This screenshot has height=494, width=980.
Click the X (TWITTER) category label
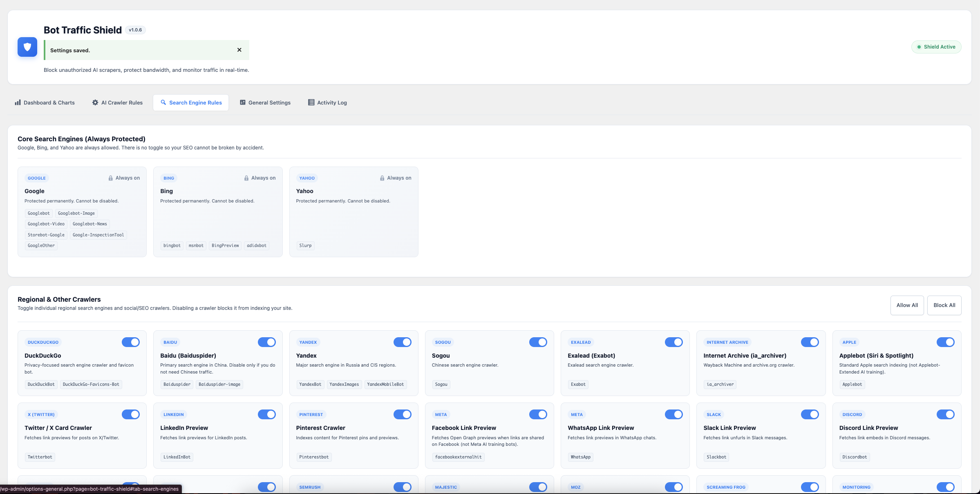click(41, 414)
